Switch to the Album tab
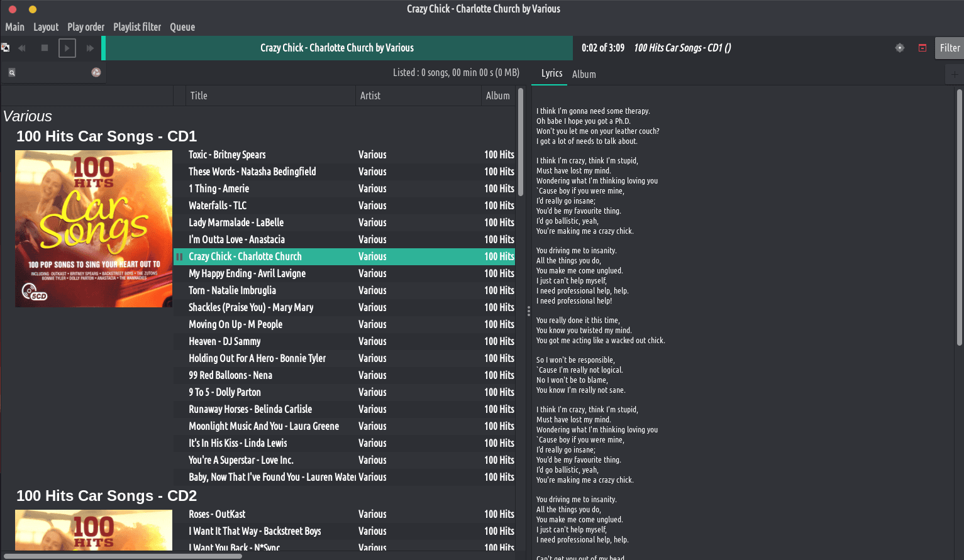Image resolution: width=964 pixels, height=560 pixels. 584,74
